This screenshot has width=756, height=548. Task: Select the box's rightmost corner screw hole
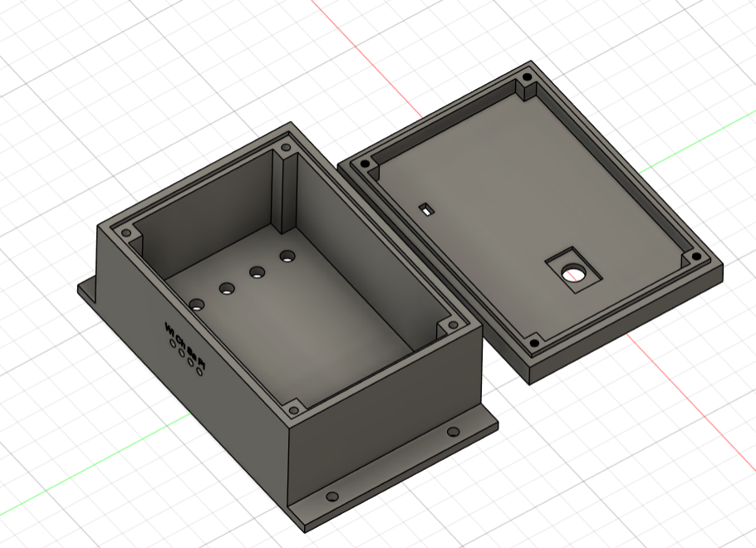453,325
